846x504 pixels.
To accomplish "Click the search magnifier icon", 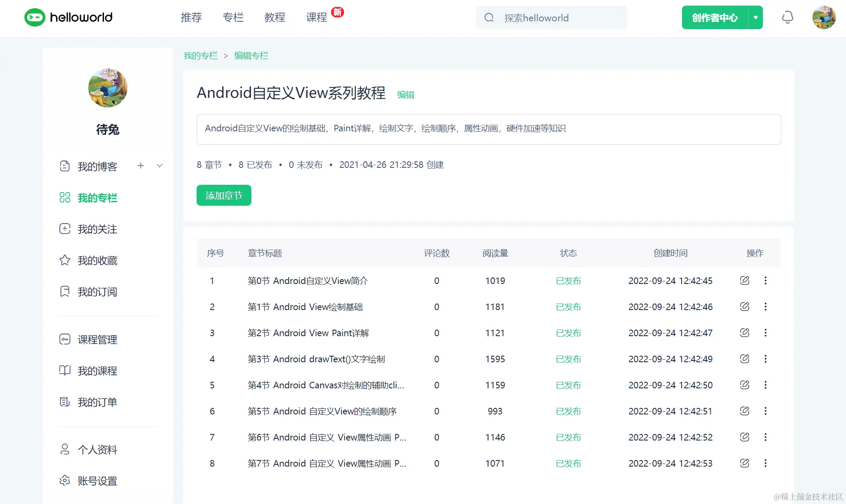I will click(489, 17).
